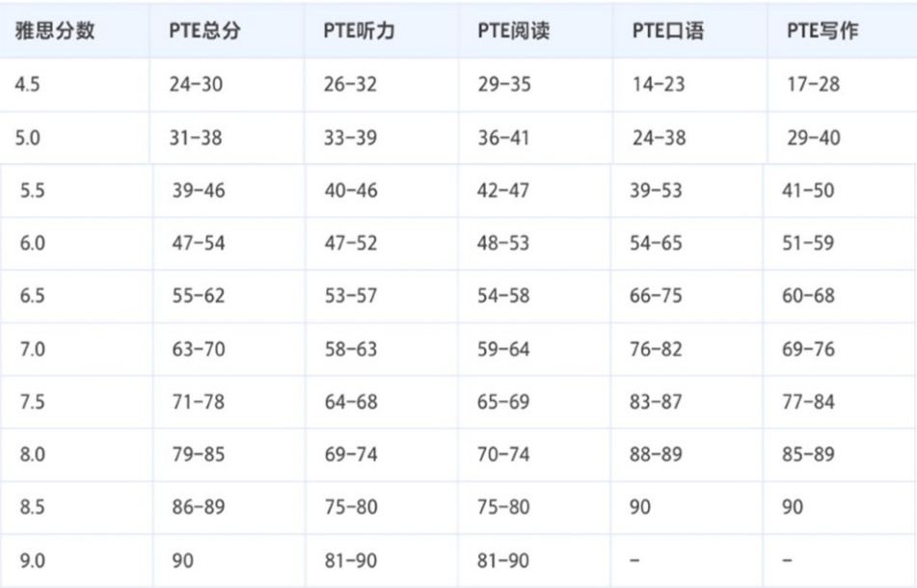Click the 54-65 speaking cell

656,243
